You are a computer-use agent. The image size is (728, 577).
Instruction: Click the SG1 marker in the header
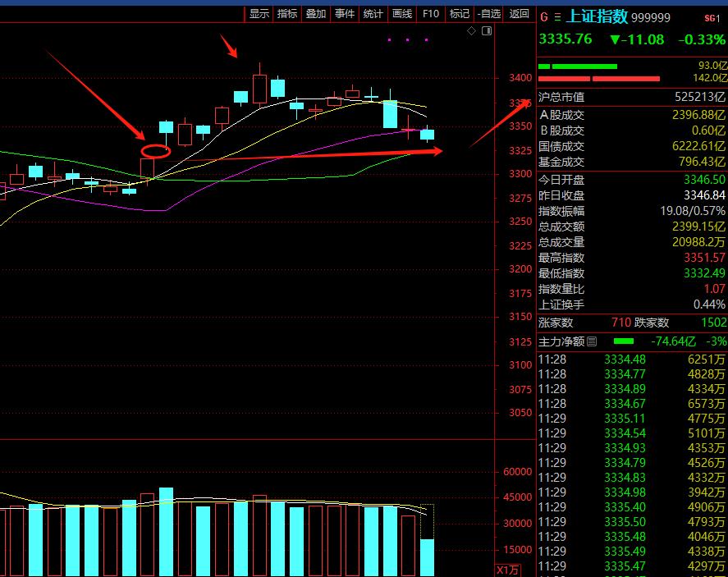tap(712, 18)
